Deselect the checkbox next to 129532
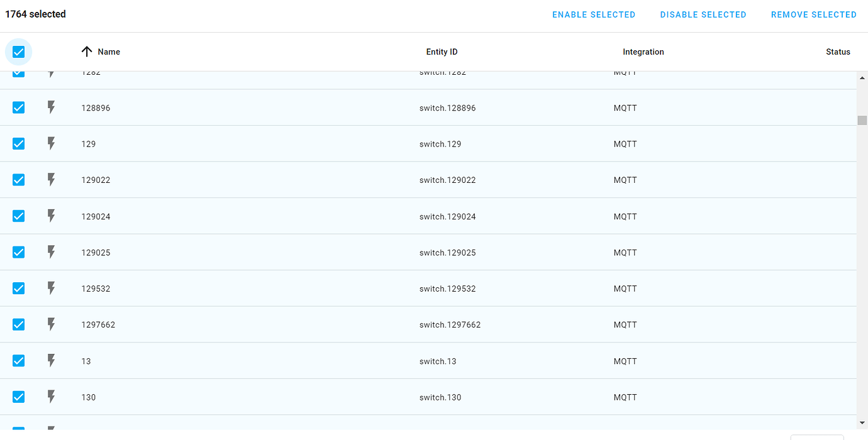Screen dimensions: 868x440 tap(18, 288)
